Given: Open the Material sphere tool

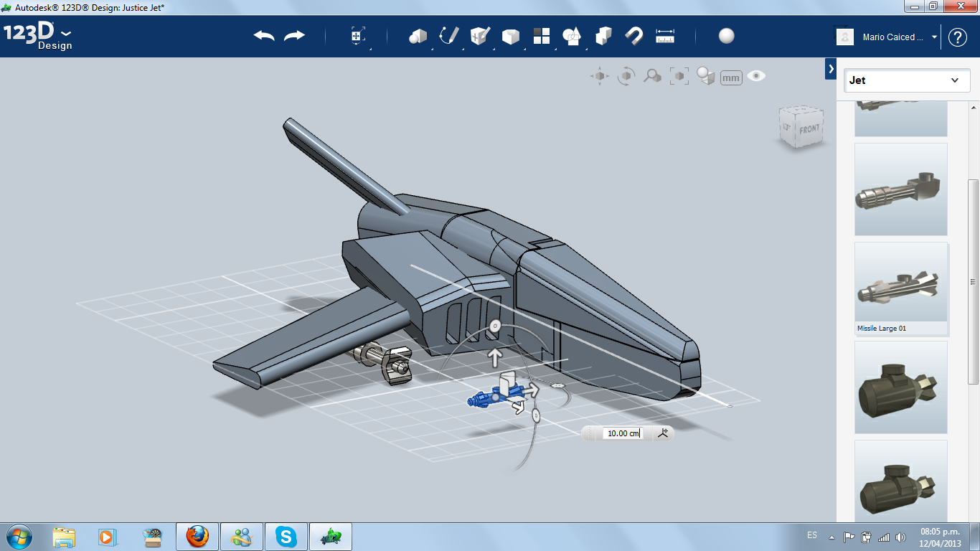Looking at the screenshot, I should [x=727, y=36].
